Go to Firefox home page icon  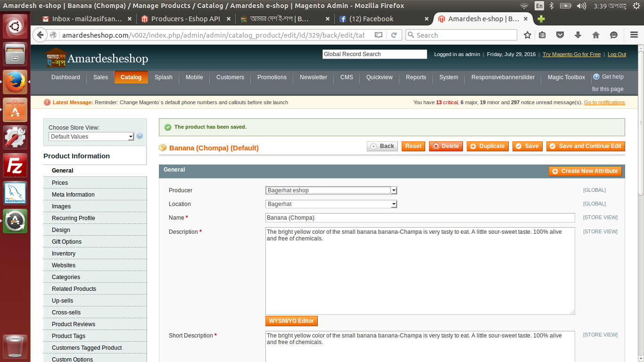tap(596, 35)
